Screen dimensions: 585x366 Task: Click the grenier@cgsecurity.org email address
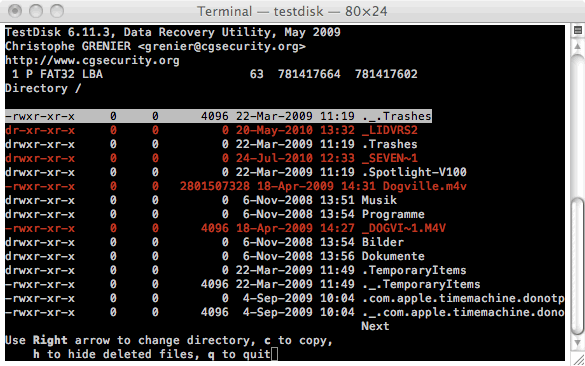pos(222,46)
